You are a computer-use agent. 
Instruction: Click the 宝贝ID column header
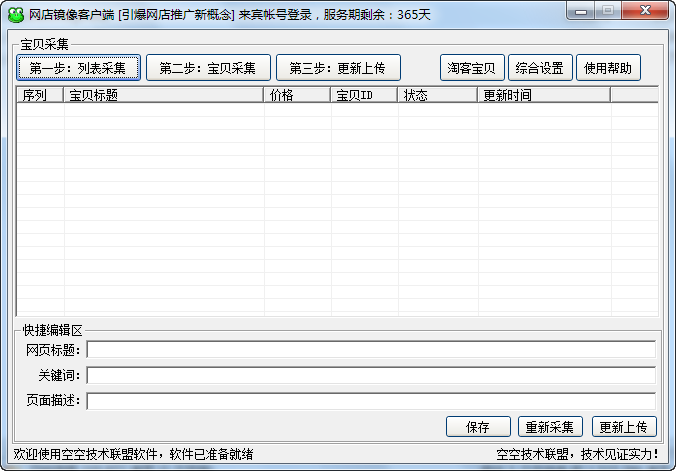click(364, 95)
